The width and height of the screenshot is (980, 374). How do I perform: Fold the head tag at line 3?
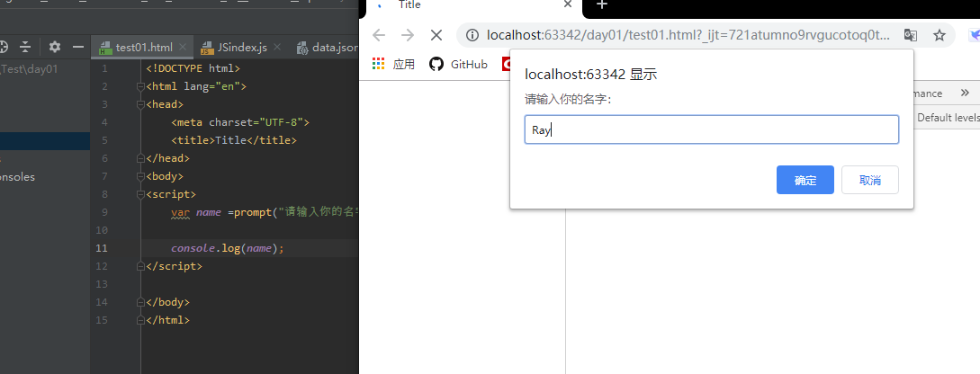pos(140,105)
